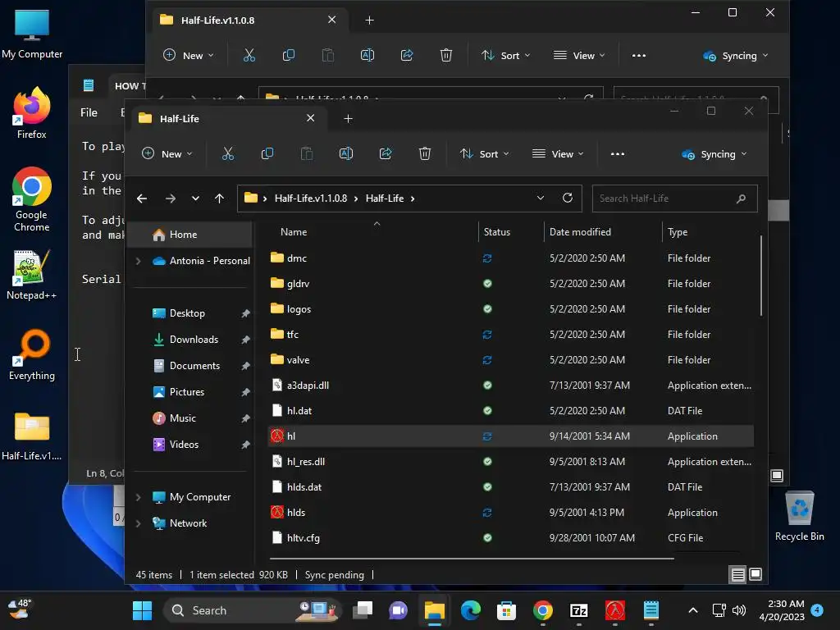This screenshot has width=840, height=630.
Task: Open Firefox desktop shortcut
Action: [x=32, y=113]
